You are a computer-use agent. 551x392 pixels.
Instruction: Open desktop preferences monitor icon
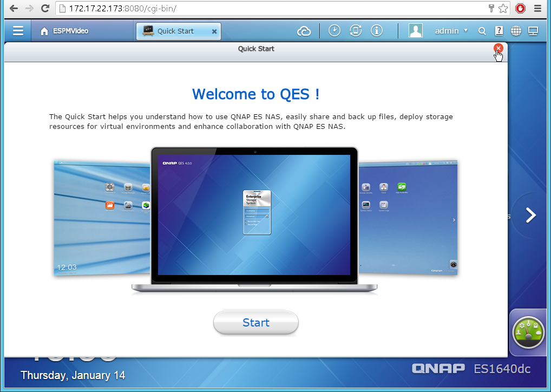coord(533,31)
